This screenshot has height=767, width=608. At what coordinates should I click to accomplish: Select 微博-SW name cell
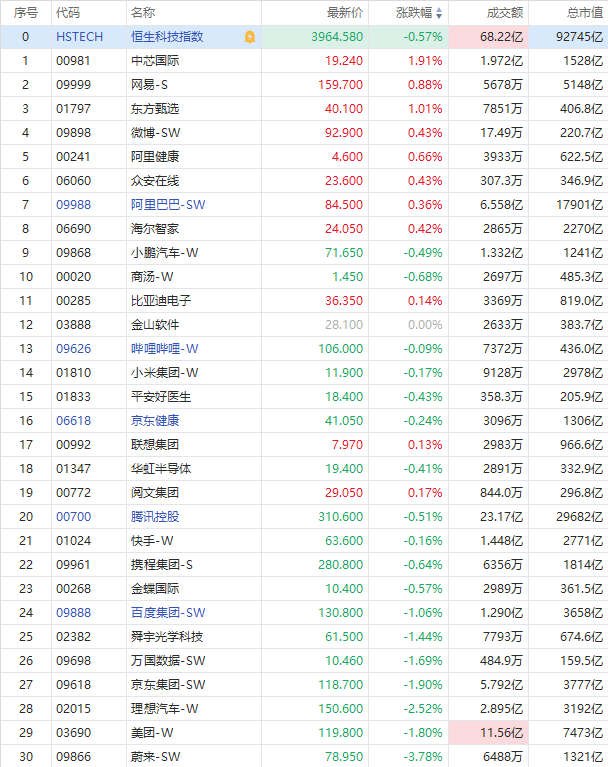click(194, 133)
